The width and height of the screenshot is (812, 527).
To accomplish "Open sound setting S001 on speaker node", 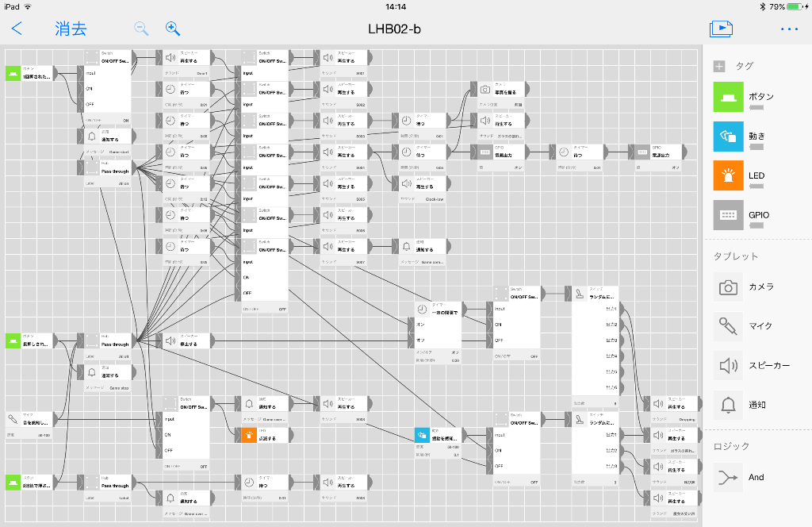I will click(343, 74).
